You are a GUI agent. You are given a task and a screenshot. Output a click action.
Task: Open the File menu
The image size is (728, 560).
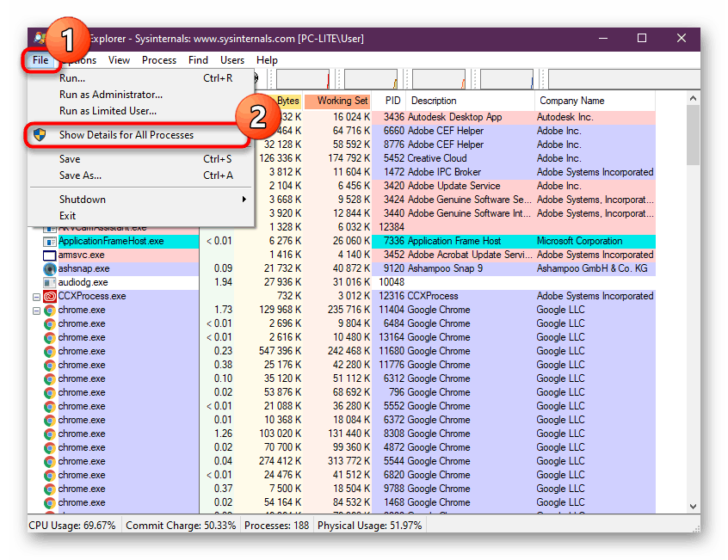click(x=40, y=60)
